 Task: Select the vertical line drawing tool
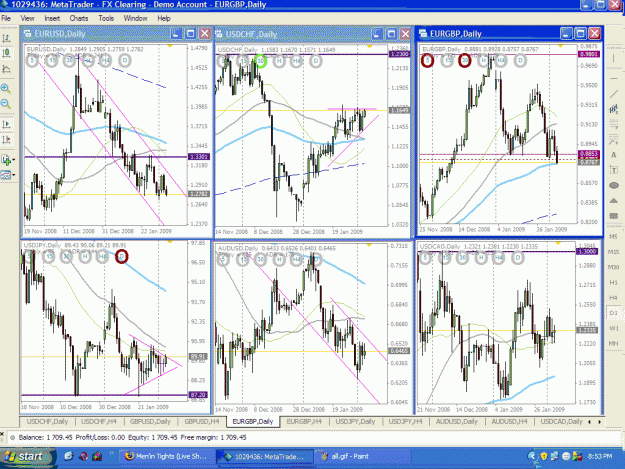pos(613,59)
